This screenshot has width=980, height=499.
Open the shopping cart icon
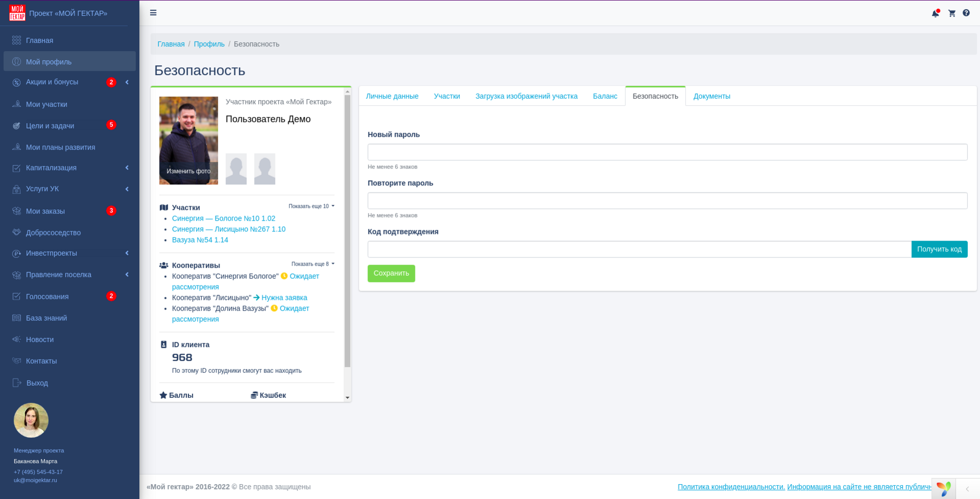[952, 13]
